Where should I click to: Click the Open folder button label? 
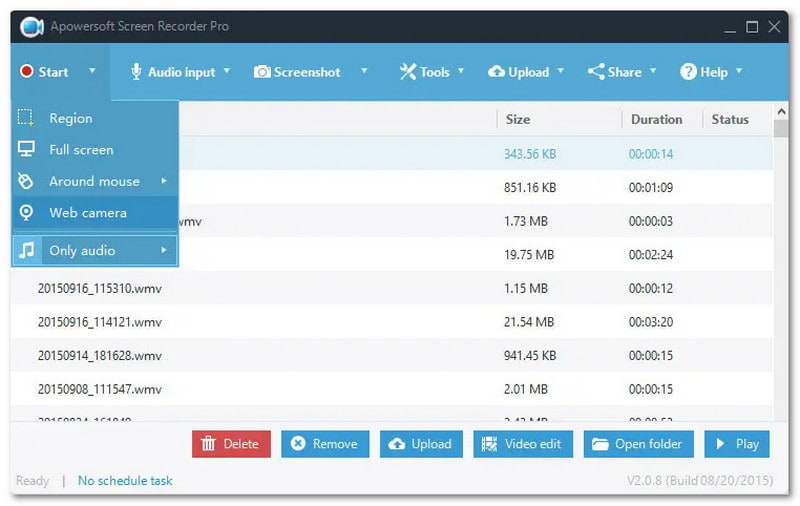(x=648, y=444)
